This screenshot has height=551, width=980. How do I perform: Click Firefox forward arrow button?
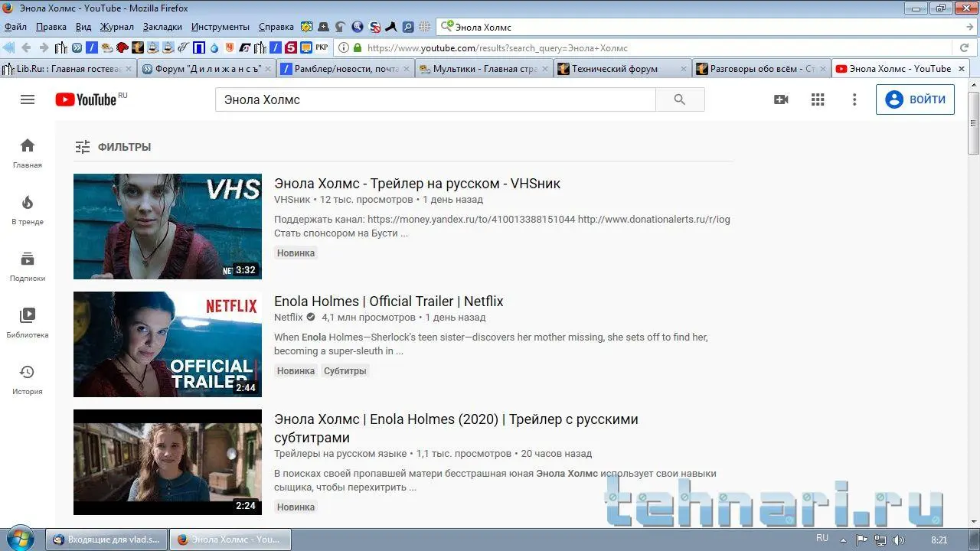click(x=44, y=47)
